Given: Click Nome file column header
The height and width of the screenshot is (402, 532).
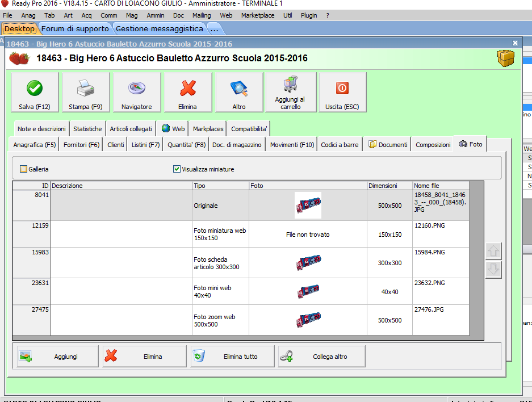Looking at the screenshot, I should (x=441, y=186).
